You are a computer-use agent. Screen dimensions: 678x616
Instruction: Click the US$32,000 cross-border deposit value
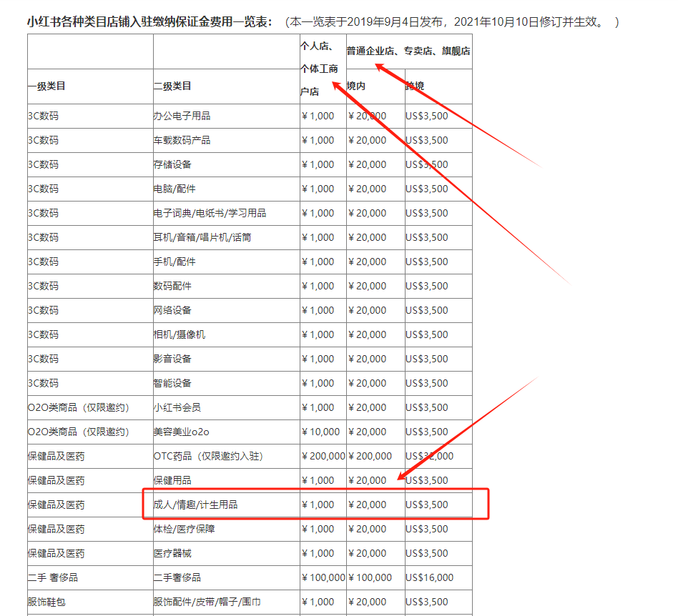click(x=429, y=456)
